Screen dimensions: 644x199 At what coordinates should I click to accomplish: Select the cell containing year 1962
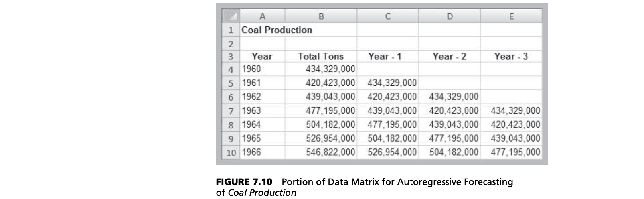coord(262,97)
